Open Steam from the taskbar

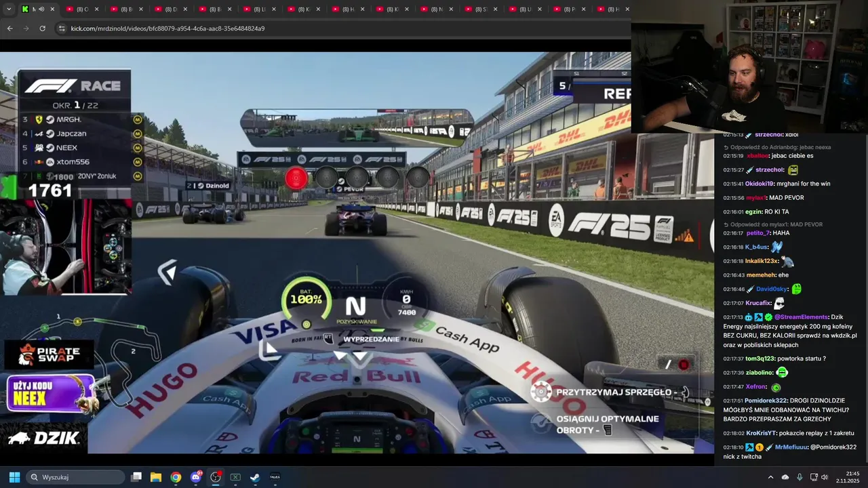pyautogui.click(x=255, y=477)
